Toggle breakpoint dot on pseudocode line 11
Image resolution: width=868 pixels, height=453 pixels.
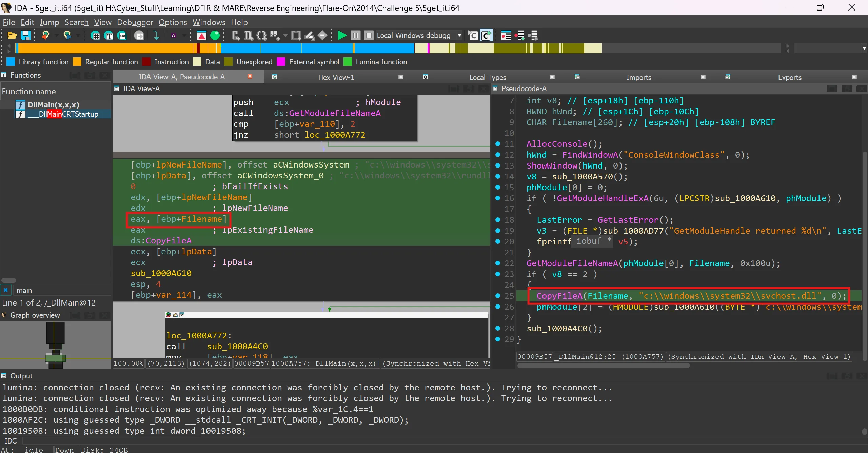(498, 144)
